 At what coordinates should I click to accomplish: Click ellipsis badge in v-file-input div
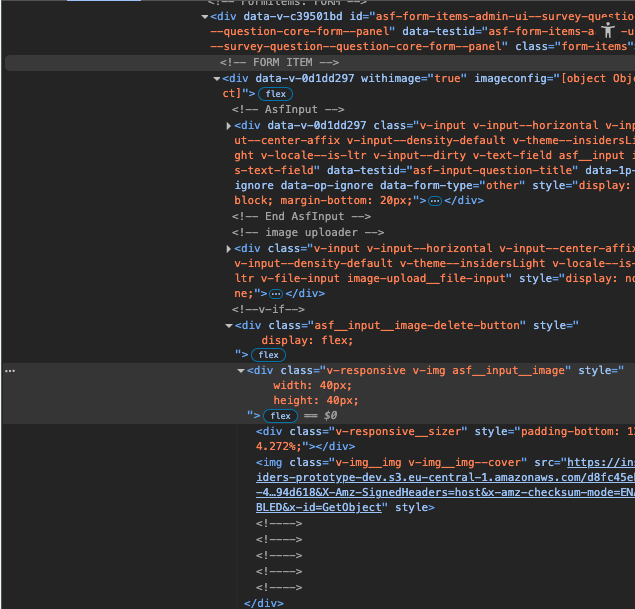[x=275, y=294]
